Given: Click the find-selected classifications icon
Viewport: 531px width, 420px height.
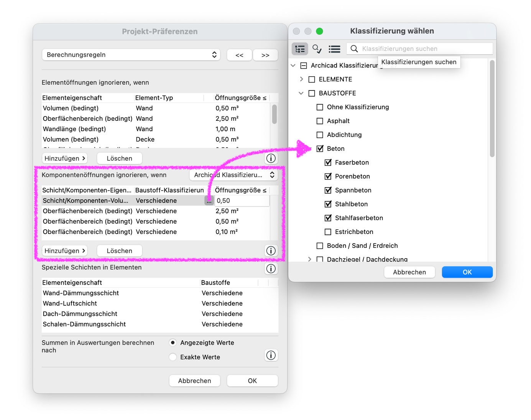Looking at the screenshot, I should tap(317, 49).
